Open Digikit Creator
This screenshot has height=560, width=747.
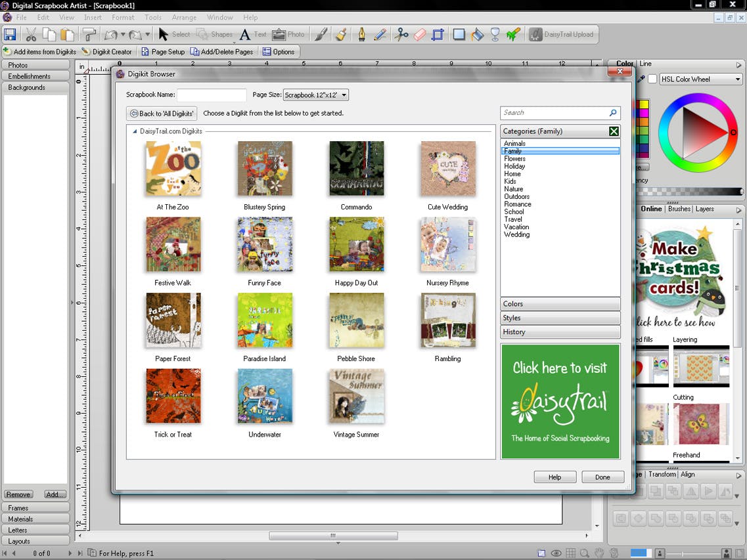pyautogui.click(x=106, y=51)
